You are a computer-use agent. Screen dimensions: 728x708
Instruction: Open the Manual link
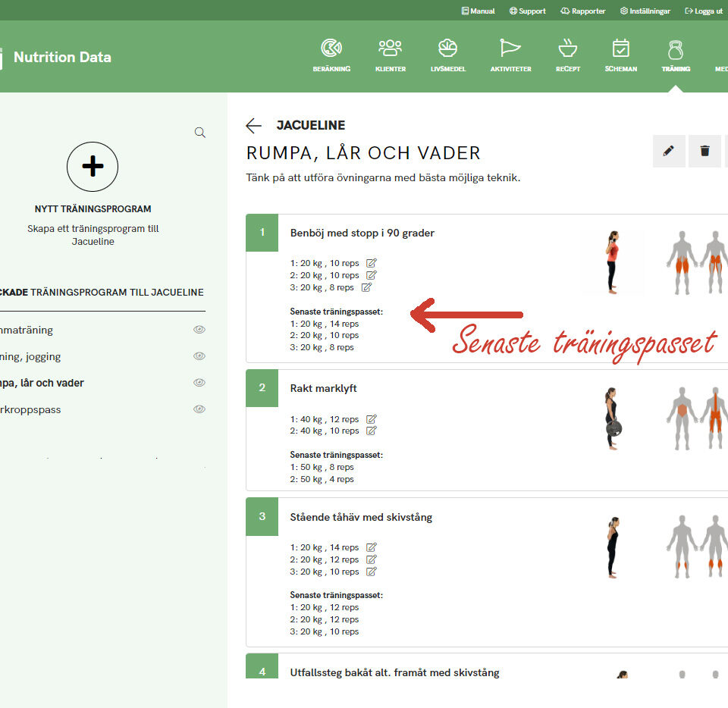(478, 11)
